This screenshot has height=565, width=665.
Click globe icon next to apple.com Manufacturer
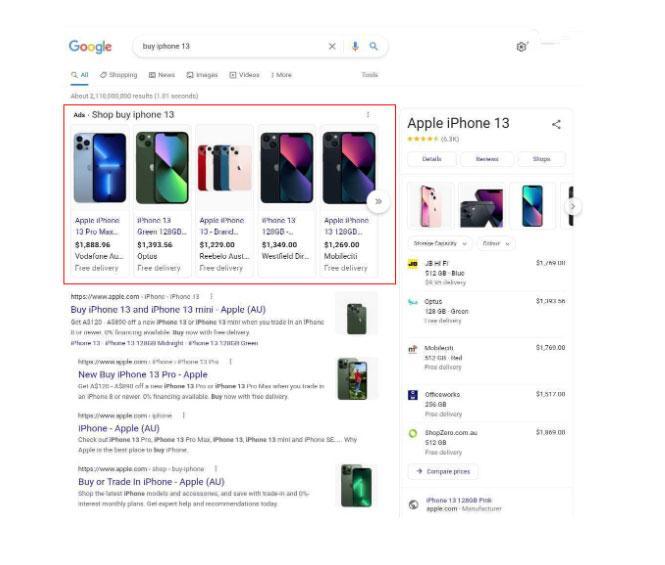(x=414, y=504)
